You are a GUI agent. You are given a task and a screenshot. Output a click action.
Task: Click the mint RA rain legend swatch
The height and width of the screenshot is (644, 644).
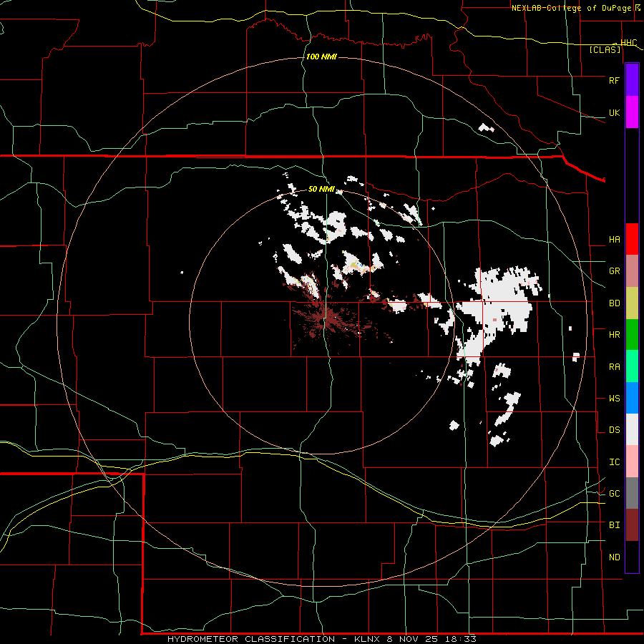[x=632, y=366]
